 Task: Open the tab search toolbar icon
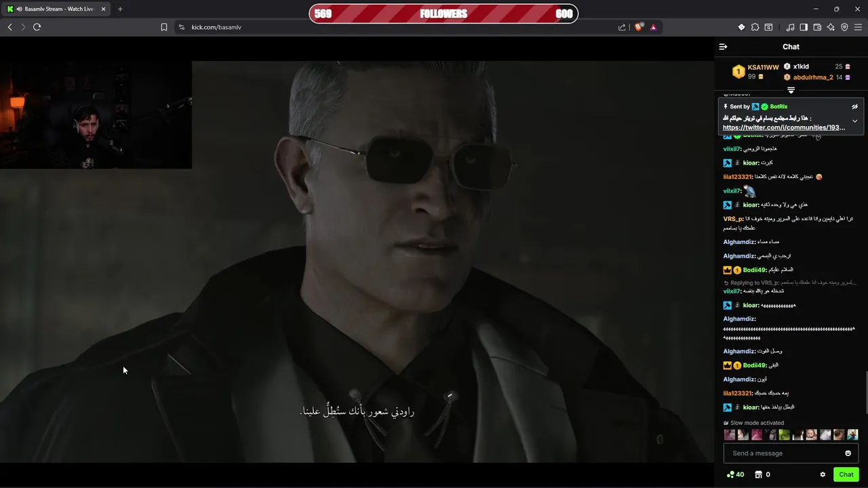tap(768, 27)
